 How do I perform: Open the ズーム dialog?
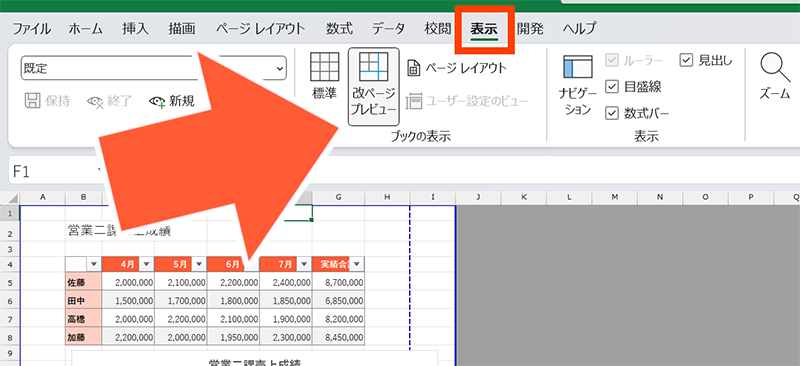(x=774, y=75)
